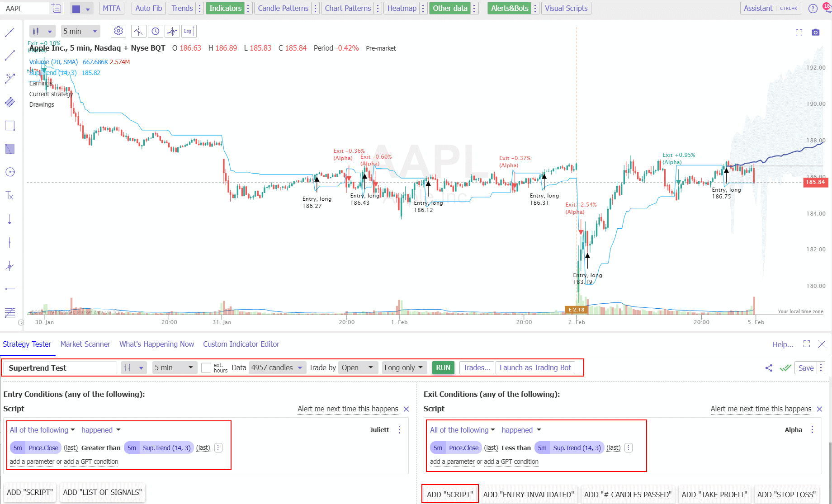Enable the ext. hours checkbox
Image resolution: width=832 pixels, height=504 pixels.
(x=206, y=367)
